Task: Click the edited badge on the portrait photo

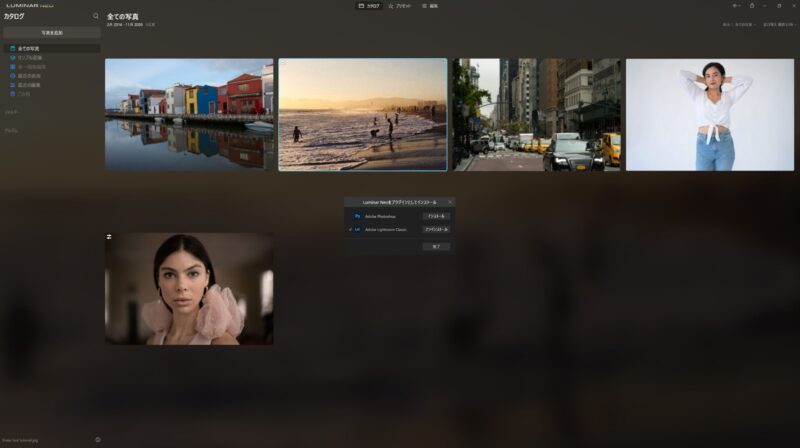Action: click(109, 237)
